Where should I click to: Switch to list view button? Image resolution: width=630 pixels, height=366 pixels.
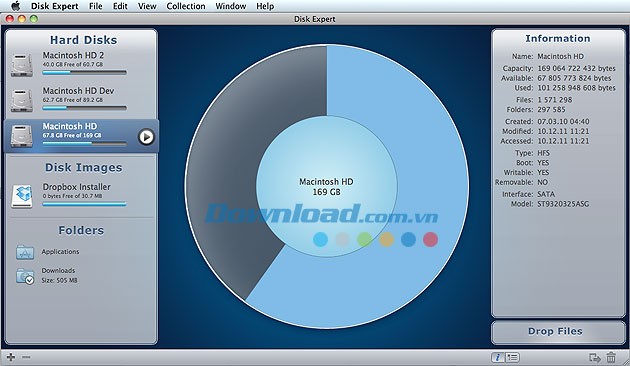pos(512,357)
